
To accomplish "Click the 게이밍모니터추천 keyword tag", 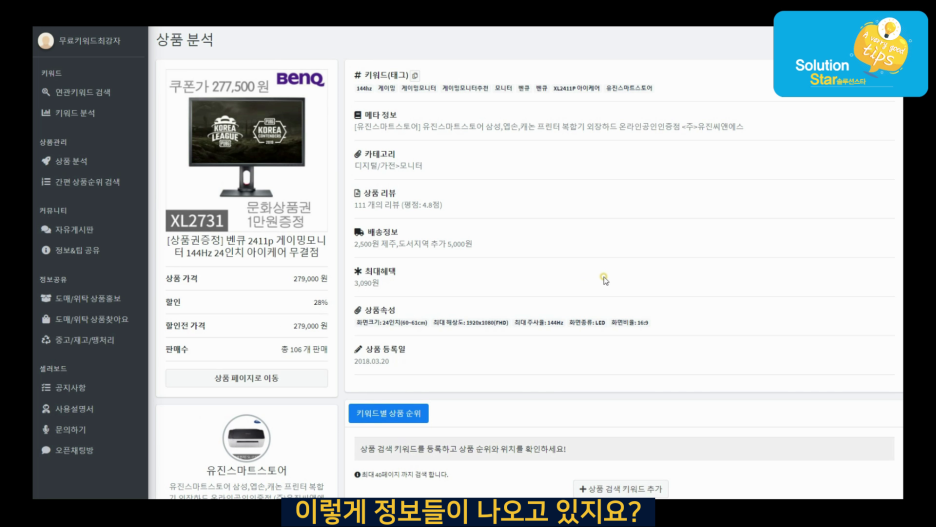I will pos(465,88).
